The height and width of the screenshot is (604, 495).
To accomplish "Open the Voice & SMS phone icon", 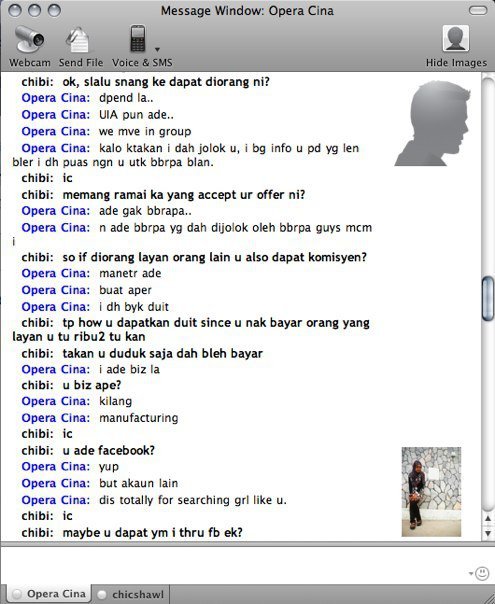I will pos(138,39).
